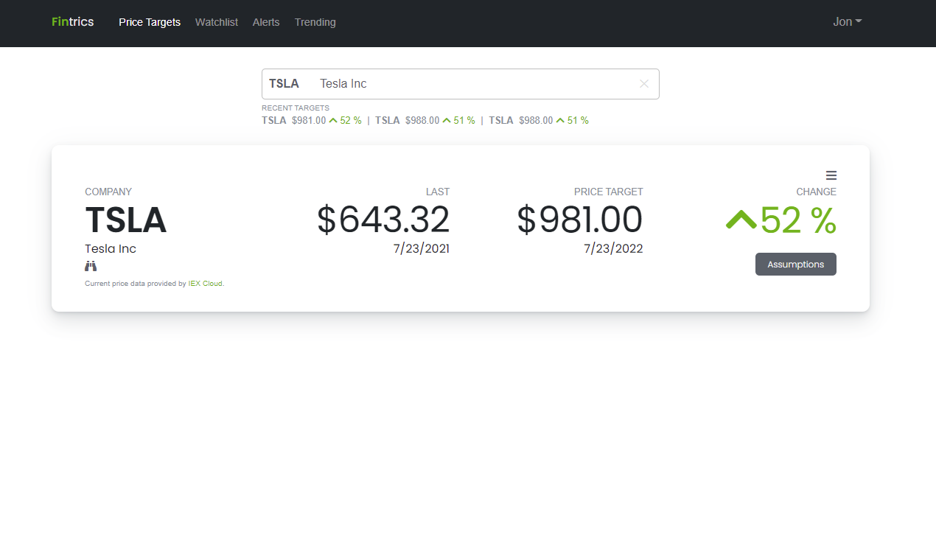
Task: Open the Jon account dropdown
Action: pyautogui.click(x=847, y=21)
